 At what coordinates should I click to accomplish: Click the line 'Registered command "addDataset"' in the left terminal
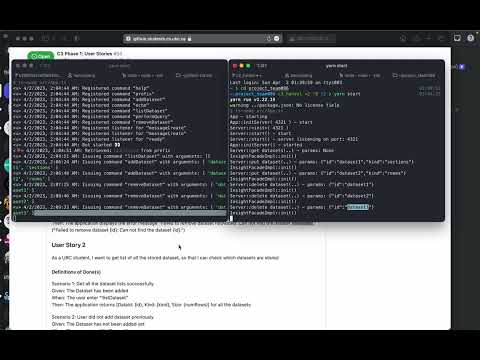point(89,100)
